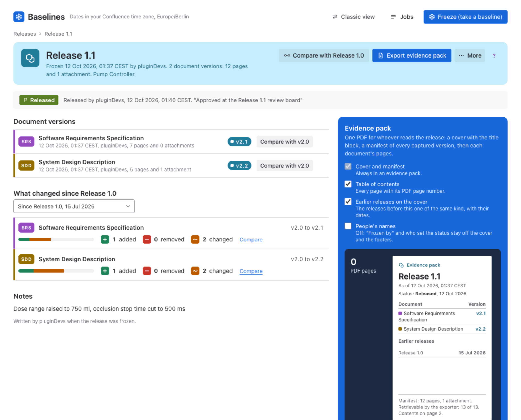Enable the People's names checkbox
This screenshot has width=521, height=420.
(x=348, y=226)
